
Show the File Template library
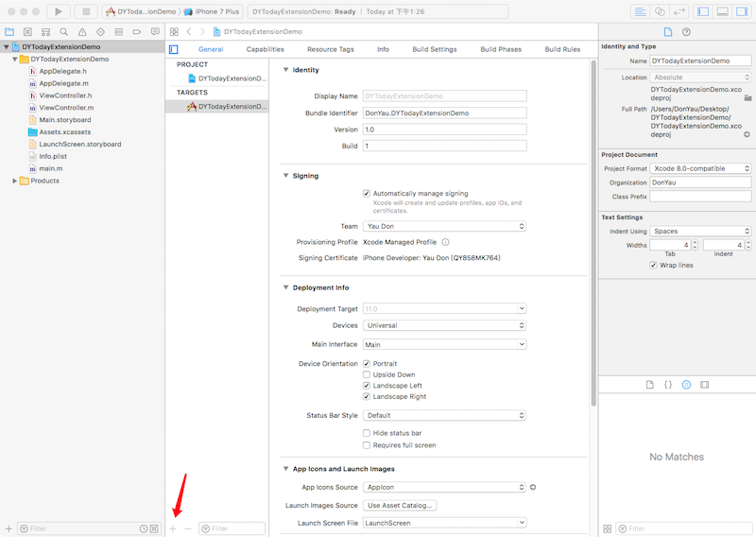pyautogui.click(x=650, y=385)
